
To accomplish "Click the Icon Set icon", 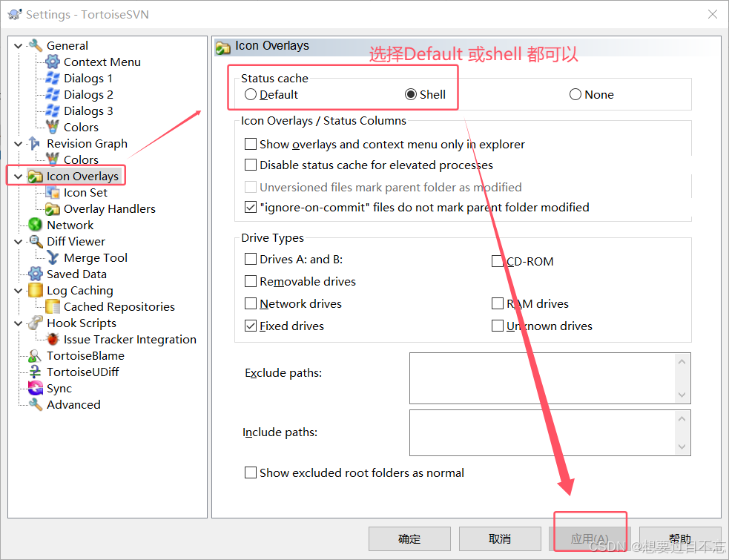I will coord(53,193).
